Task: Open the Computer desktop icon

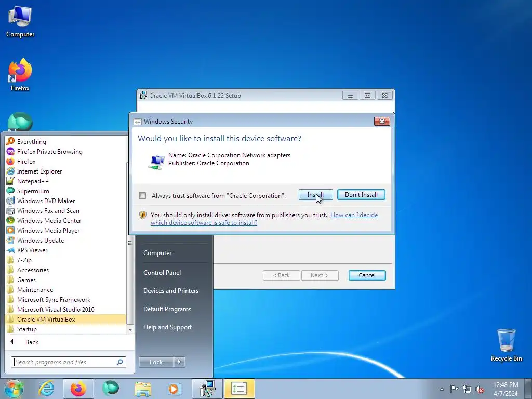Action: (x=20, y=22)
